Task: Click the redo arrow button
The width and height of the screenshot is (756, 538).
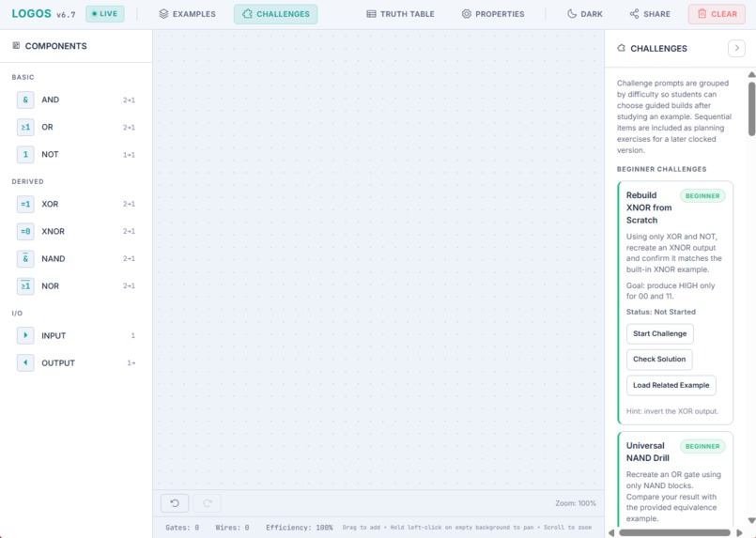Action: pos(208,503)
